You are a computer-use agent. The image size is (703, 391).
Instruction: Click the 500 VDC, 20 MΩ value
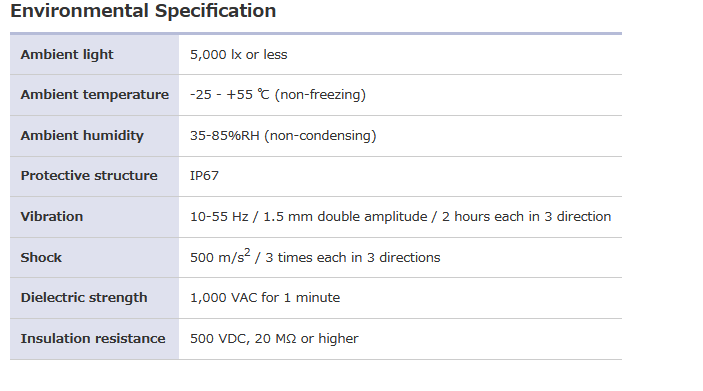click(x=243, y=339)
